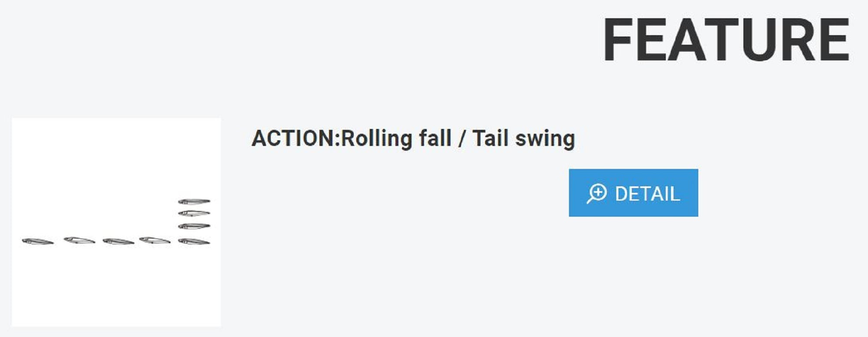Screen dimensions: 868x337
Task: Select the second lure from left in bottom row
Action: (79, 240)
